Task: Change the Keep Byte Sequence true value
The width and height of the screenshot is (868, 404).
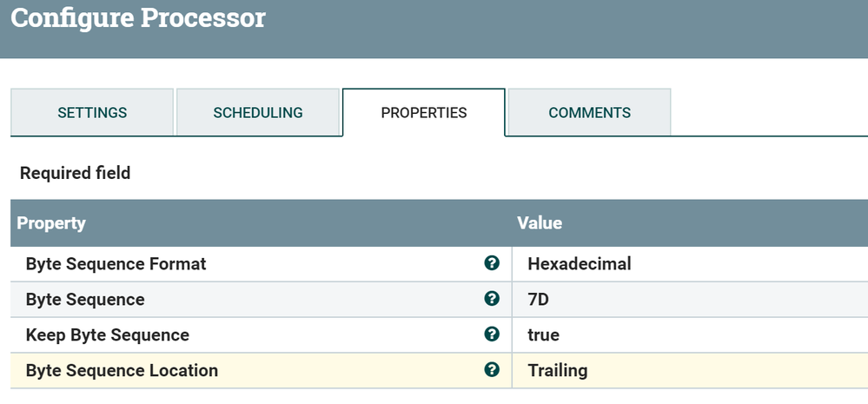Action: [543, 334]
